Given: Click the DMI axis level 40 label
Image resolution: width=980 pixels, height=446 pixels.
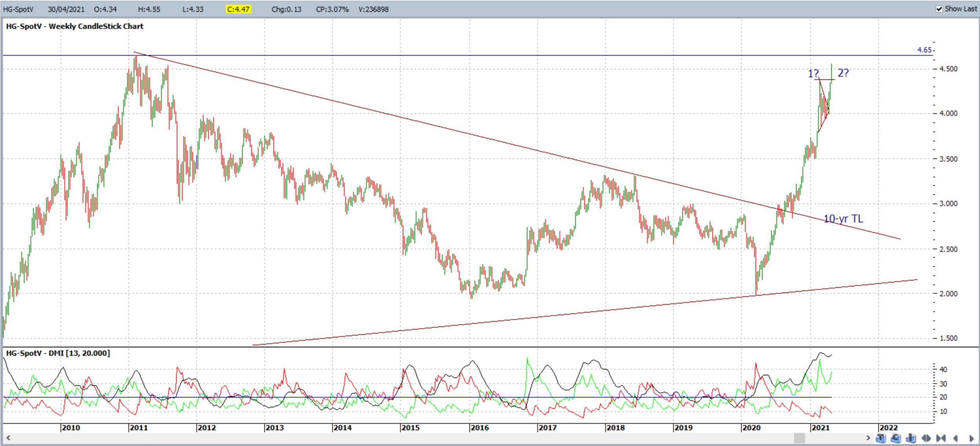Looking at the screenshot, I should [x=944, y=370].
